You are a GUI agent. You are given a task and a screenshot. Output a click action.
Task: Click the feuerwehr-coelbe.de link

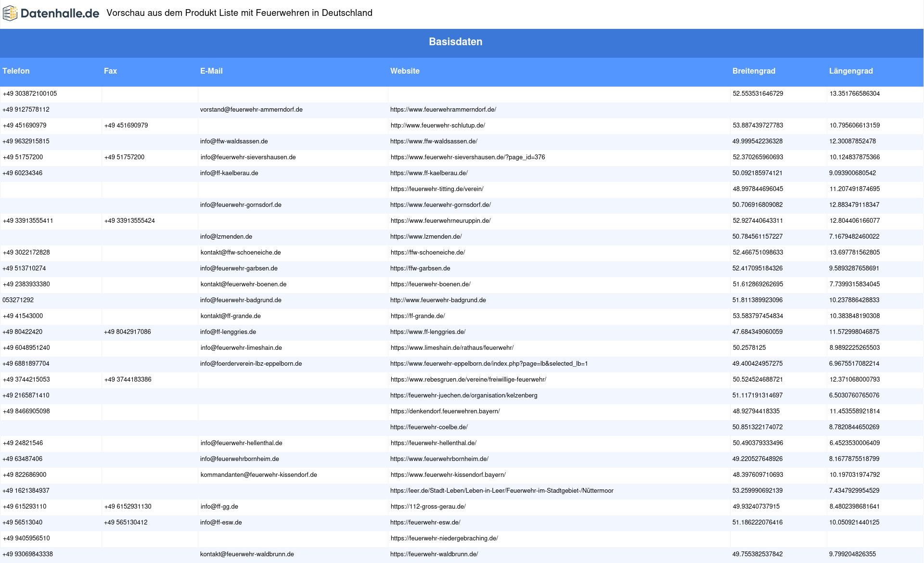click(x=429, y=427)
